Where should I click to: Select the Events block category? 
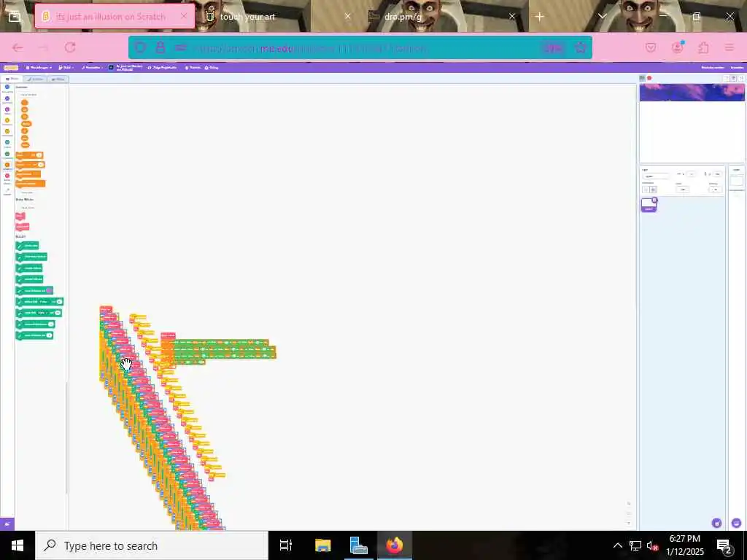(x=7, y=122)
